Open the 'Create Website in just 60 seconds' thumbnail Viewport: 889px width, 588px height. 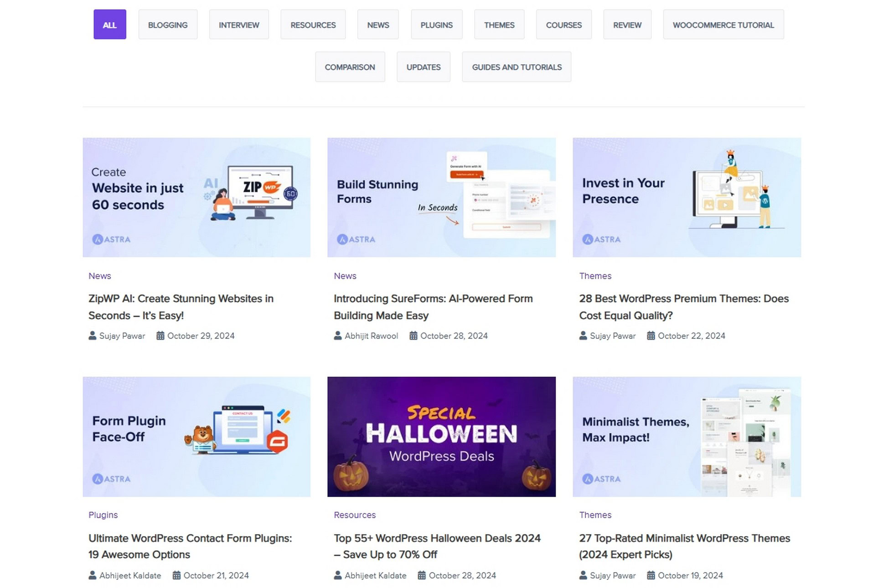[x=196, y=197]
